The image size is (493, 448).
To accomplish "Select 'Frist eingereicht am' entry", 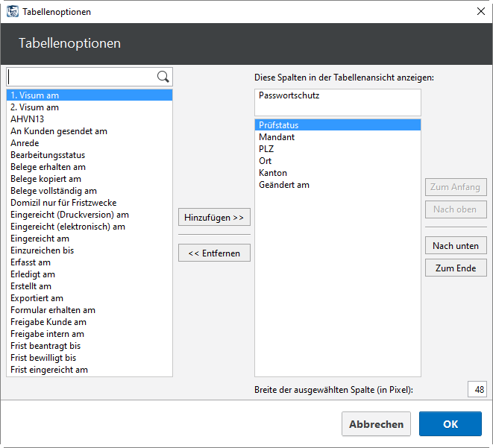I will click(x=90, y=370).
